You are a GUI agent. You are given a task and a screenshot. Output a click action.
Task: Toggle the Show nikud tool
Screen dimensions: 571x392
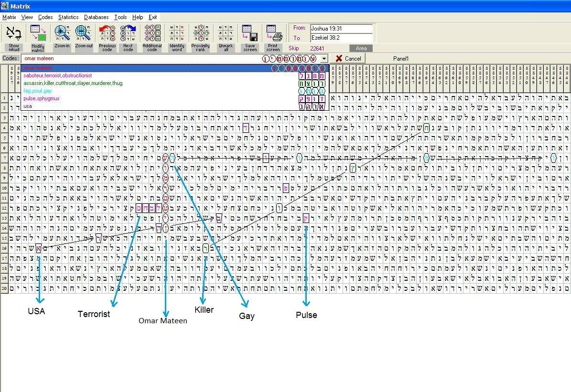point(14,38)
